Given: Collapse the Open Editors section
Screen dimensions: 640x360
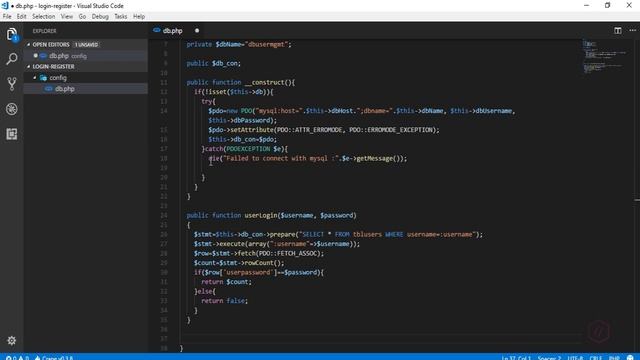Looking at the screenshot, I should [x=29, y=44].
